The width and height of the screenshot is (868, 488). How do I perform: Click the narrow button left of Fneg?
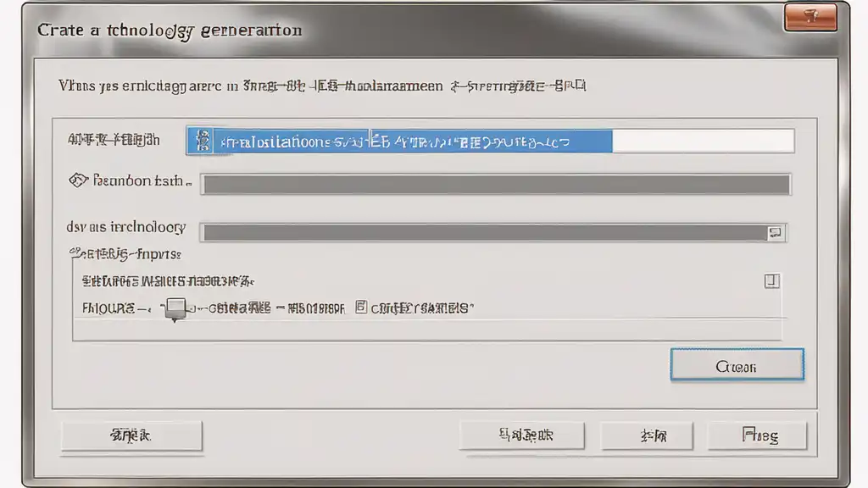point(647,435)
